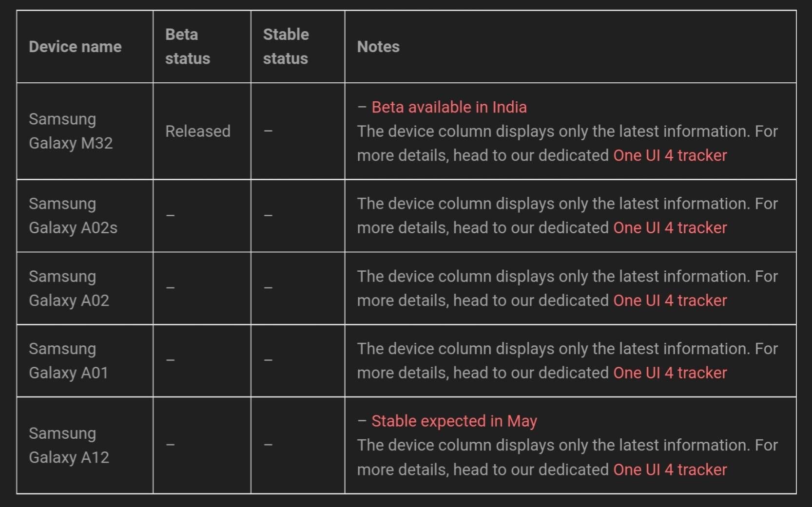This screenshot has height=507, width=812.
Task: Open One UI 4 tracker link in Galaxy M32 row
Action: pyautogui.click(x=670, y=155)
